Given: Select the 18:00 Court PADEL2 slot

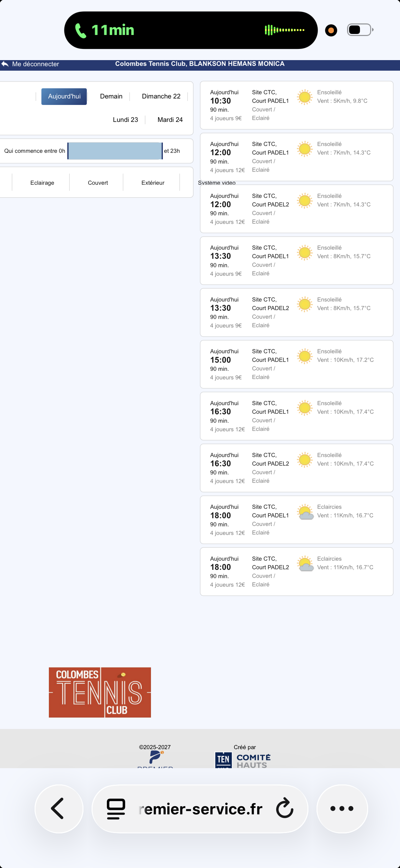Looking at the screenshot, I should [296, 572].
